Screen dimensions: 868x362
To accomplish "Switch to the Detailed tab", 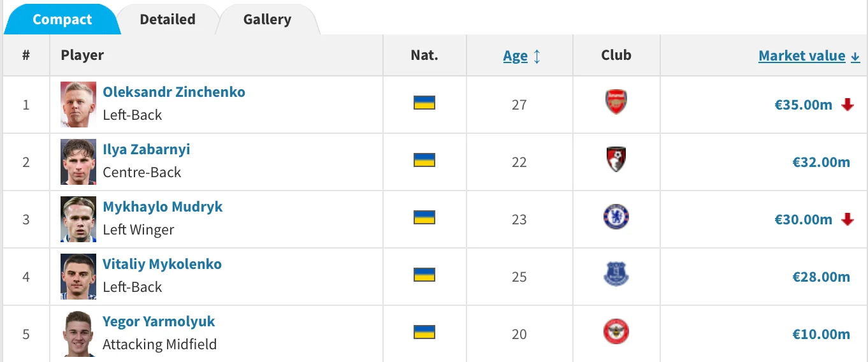I will tap(168, 19).
